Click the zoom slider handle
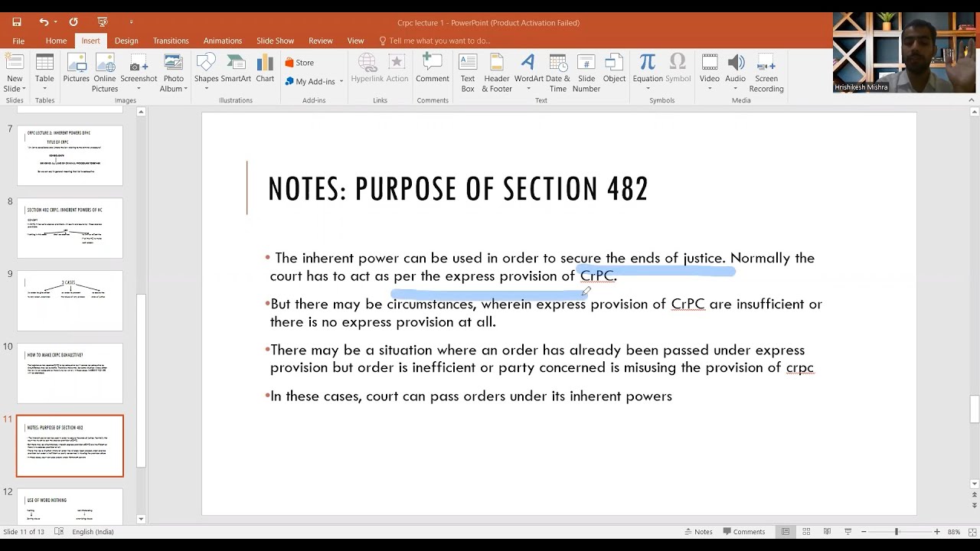 pos(897,532)
